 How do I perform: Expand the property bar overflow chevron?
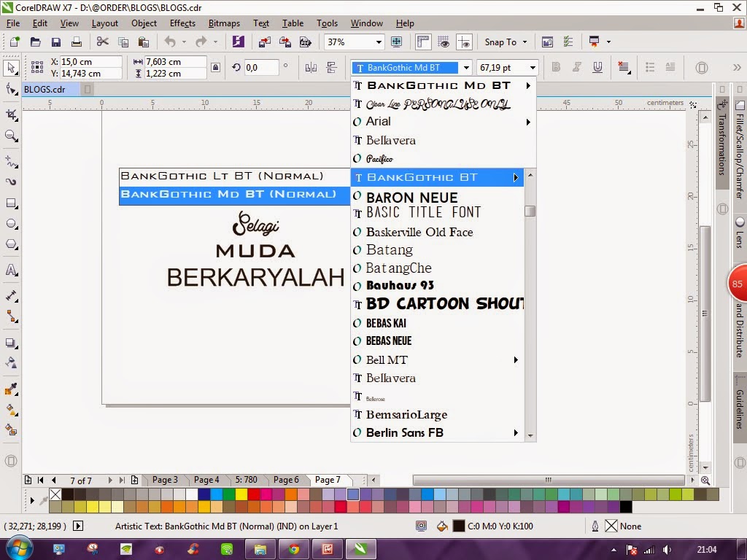737,68
